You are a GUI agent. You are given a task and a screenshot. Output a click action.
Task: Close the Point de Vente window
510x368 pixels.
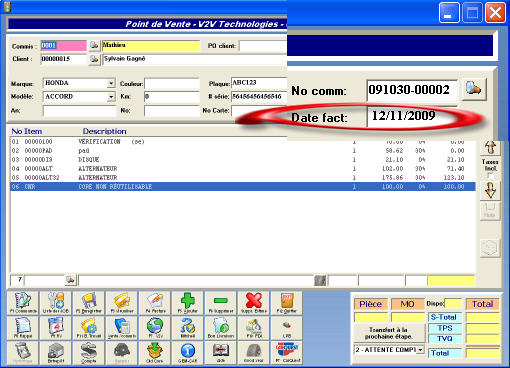[x=495, y=13]
